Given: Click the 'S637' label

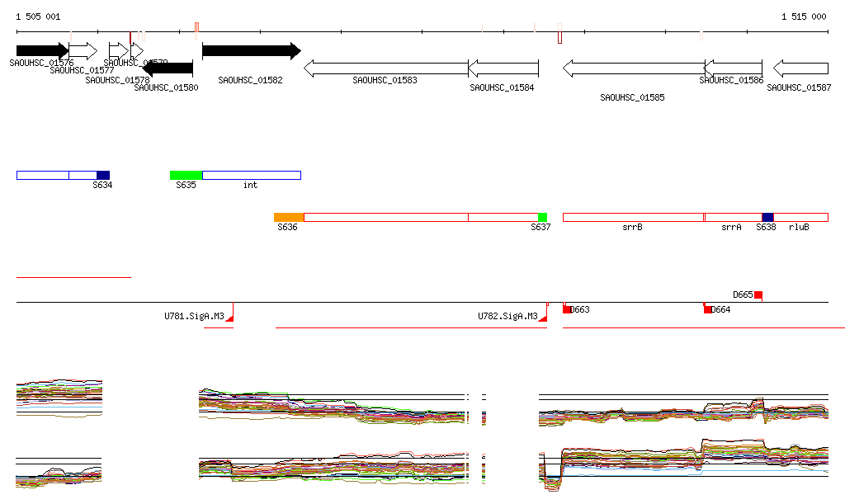Looking at the screenshot, I should coord(541,227).
